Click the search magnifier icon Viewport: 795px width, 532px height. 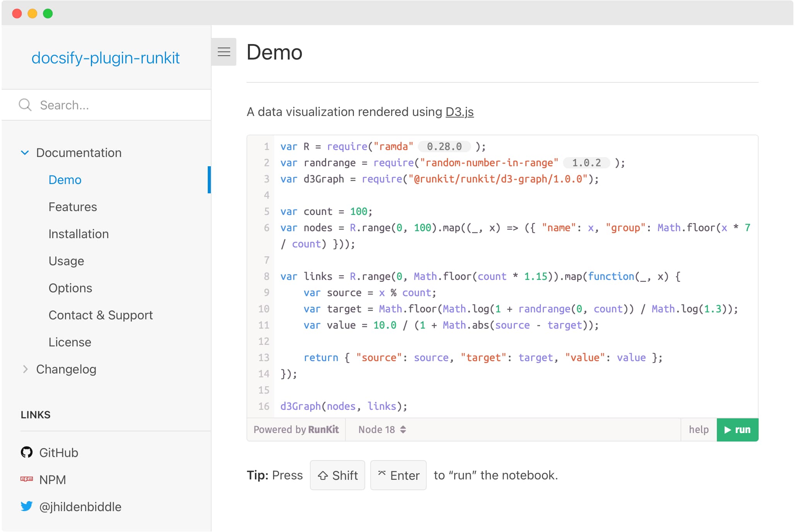click(x=25, y=105)
